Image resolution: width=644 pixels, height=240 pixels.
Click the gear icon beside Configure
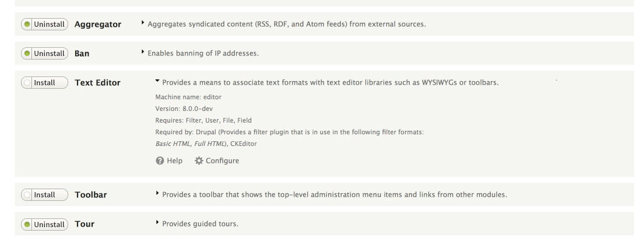point(199,161)
